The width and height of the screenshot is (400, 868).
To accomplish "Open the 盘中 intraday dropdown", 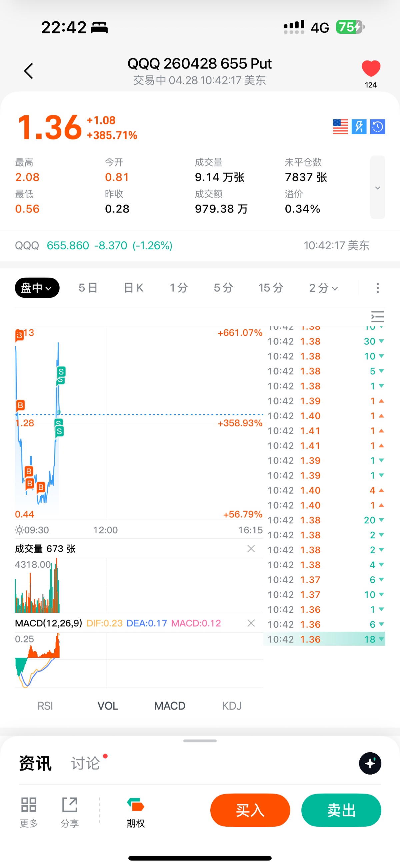I will [x=37, y=288].
